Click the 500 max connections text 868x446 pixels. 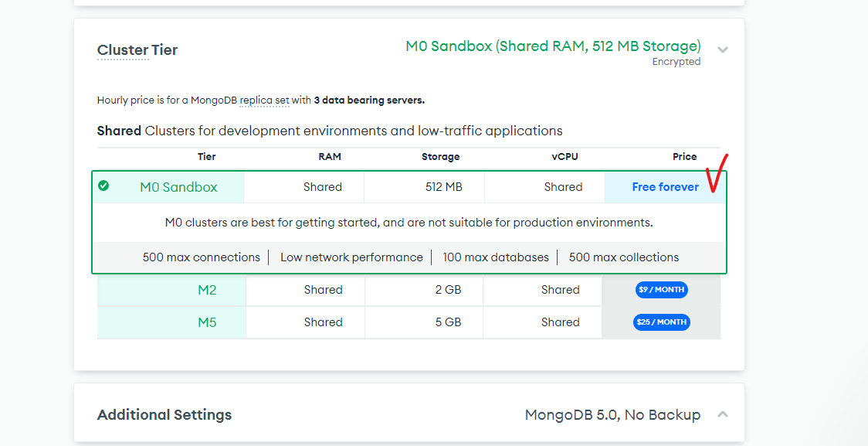click(x=201, y=257)
